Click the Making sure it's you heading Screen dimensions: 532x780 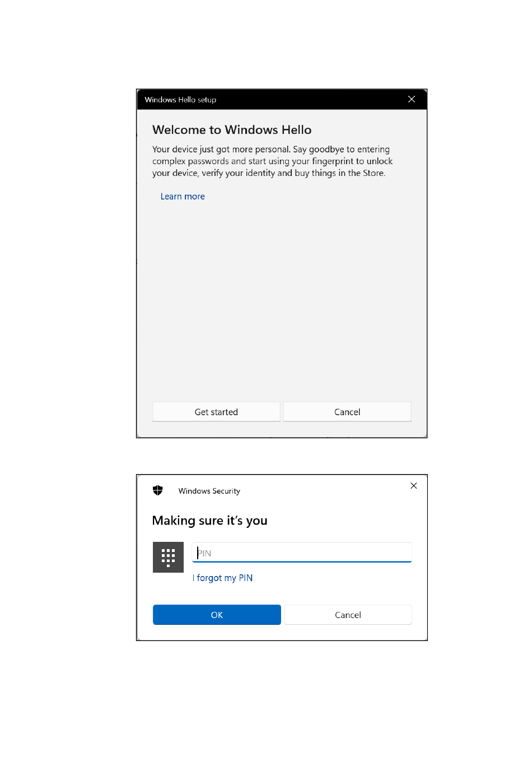210,521
